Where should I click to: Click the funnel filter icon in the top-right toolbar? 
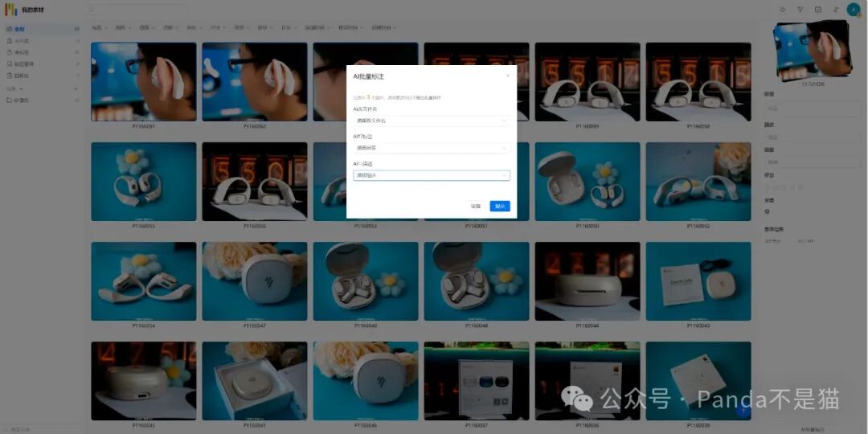(800, 10)
